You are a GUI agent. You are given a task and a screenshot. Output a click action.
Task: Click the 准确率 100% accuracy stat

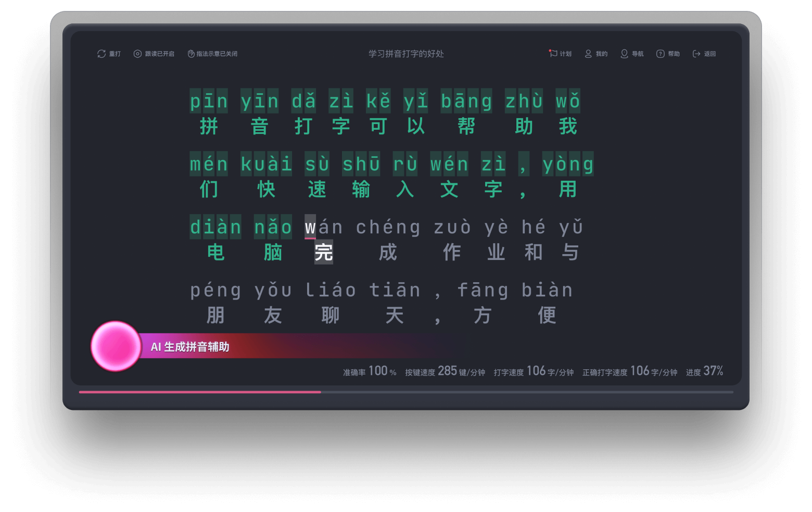[x=370, y=371]
